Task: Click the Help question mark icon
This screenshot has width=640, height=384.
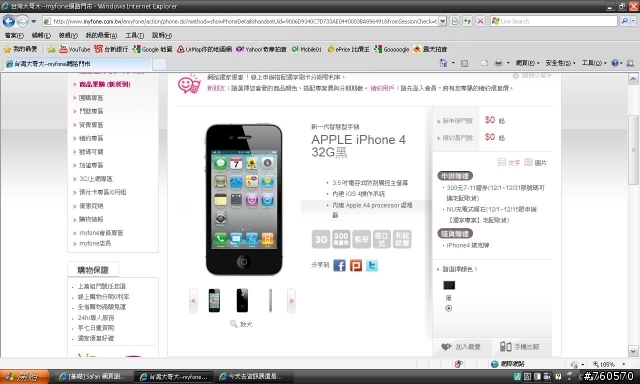Action: tap(615, 63)
